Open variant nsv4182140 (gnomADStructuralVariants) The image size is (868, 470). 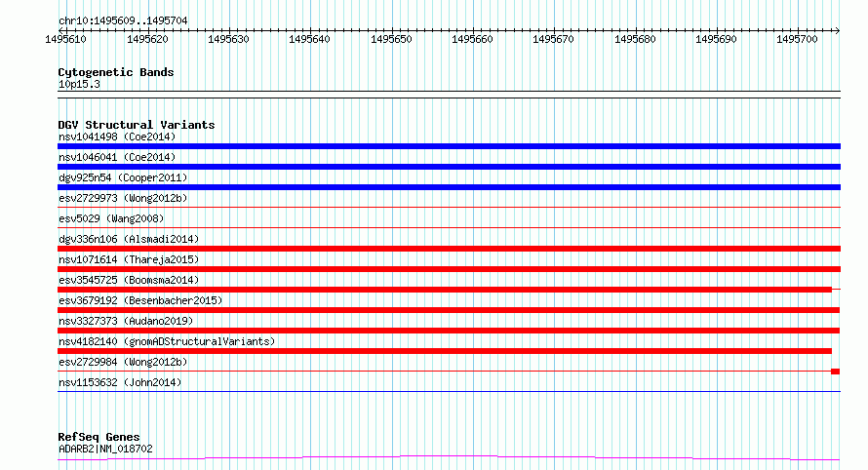(167, 341)
